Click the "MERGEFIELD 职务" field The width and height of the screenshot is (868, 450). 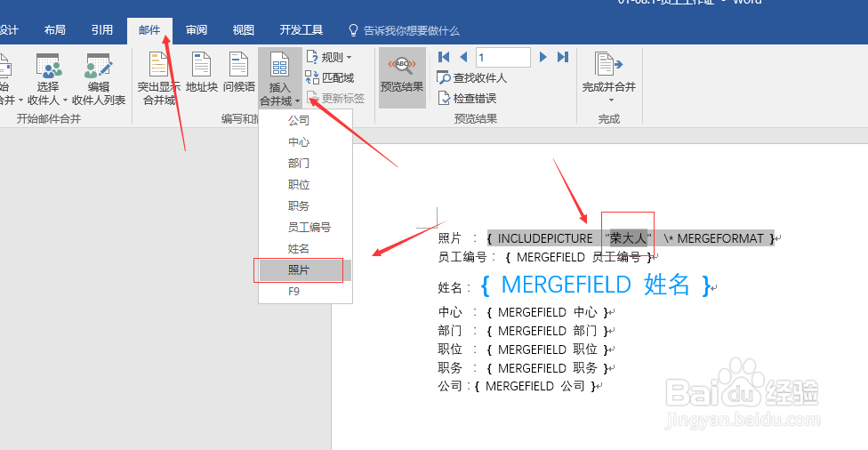click(548, 368)
